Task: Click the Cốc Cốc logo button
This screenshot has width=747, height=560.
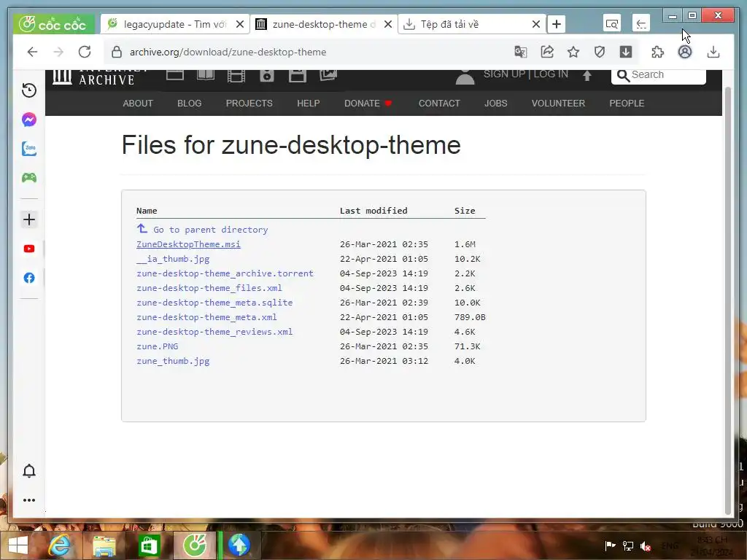Action: (54, 24)
